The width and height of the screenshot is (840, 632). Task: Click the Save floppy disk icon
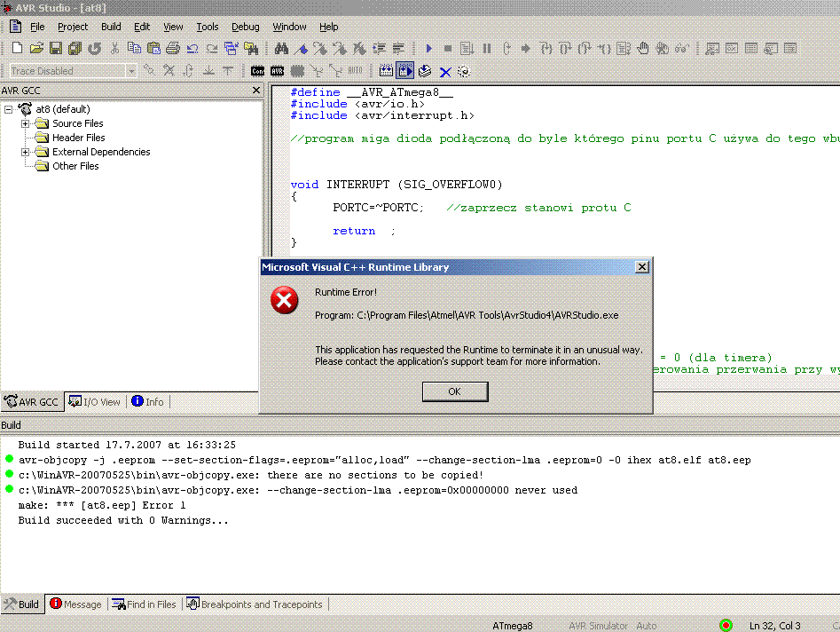(56, 48)
